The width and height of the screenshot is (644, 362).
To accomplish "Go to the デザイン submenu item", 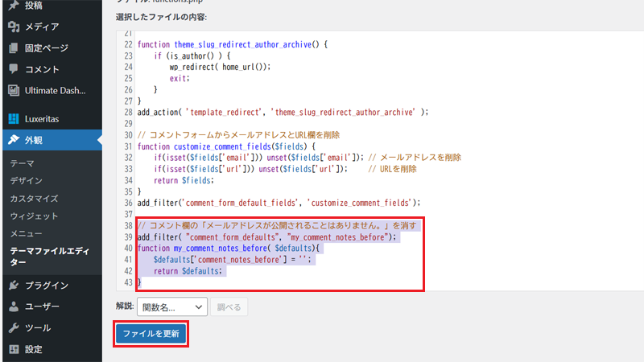I will click(27, 181).
